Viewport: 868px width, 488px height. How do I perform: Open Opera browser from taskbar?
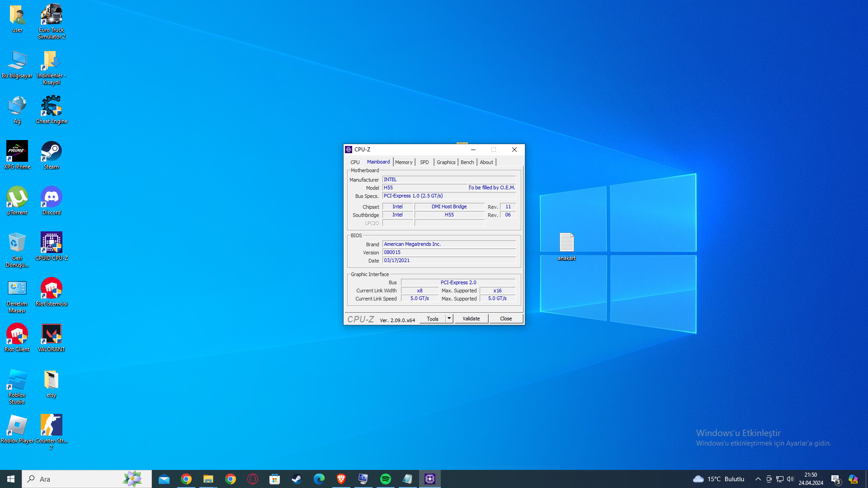click(x=253, y=479)
